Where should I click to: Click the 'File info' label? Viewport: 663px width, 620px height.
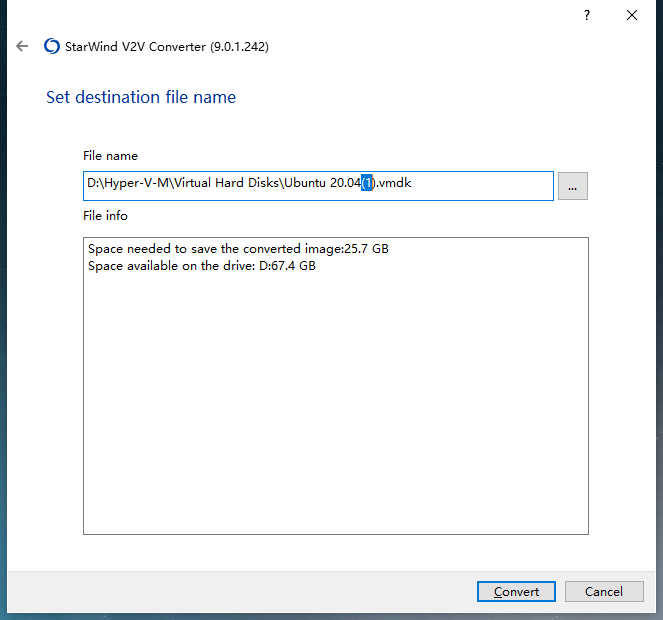(105, 216)
